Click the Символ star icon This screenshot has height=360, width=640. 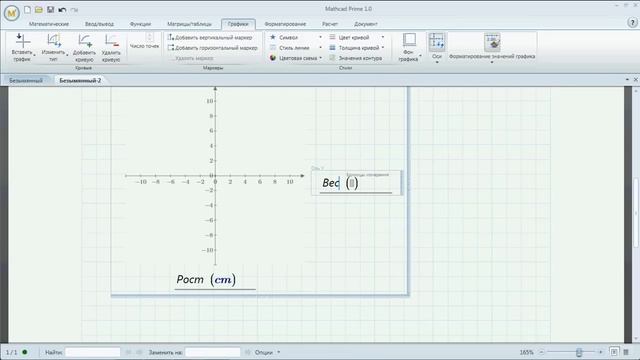[273, 37]
